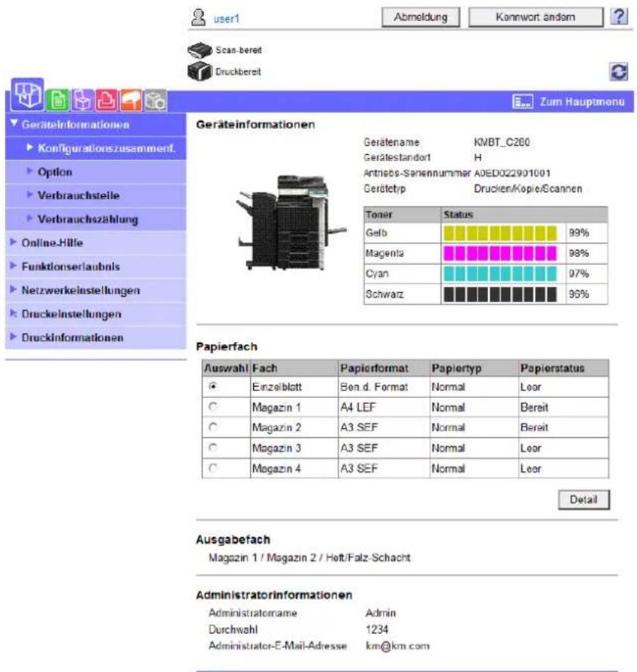Select the Einzelblatt radio button
The image size is (637, 672).
click(213, 387)
